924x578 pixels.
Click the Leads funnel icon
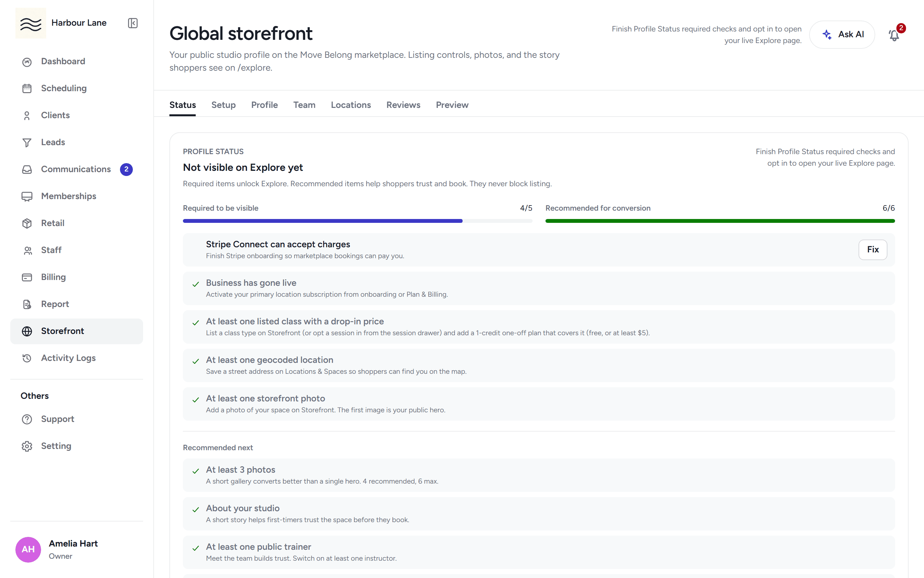pyautogui.click(x=27, y=143)
